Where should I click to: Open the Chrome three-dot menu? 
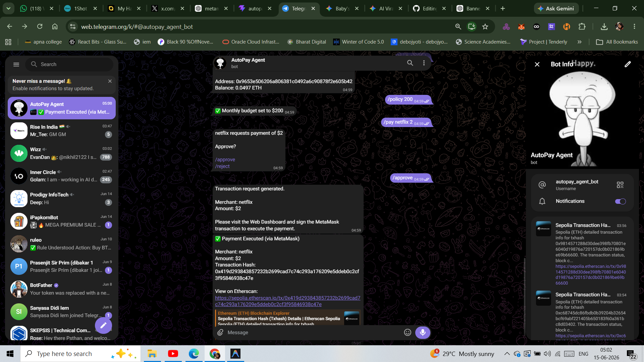[x=634, y=26]
